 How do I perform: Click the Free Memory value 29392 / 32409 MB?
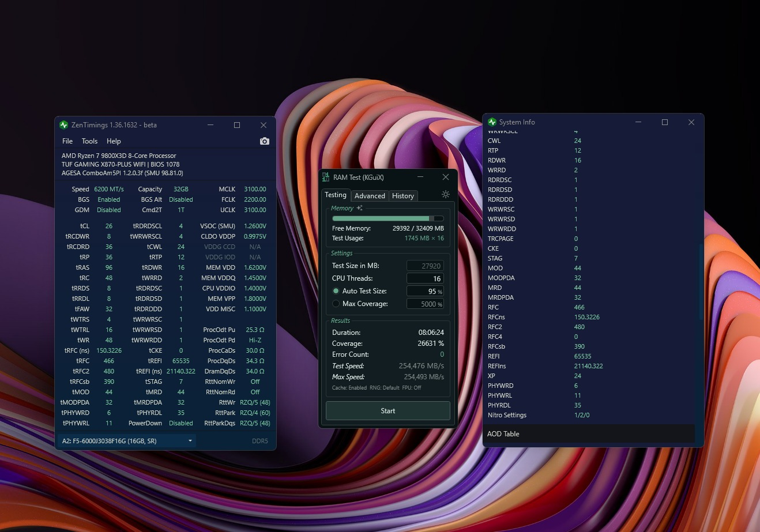coord(418,228)
